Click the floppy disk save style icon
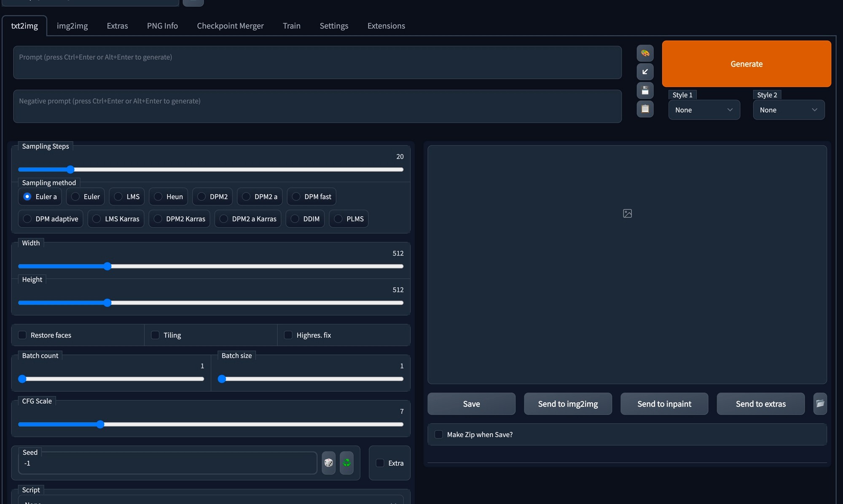The height and width of the screenshot is (504, 843). 645,90
